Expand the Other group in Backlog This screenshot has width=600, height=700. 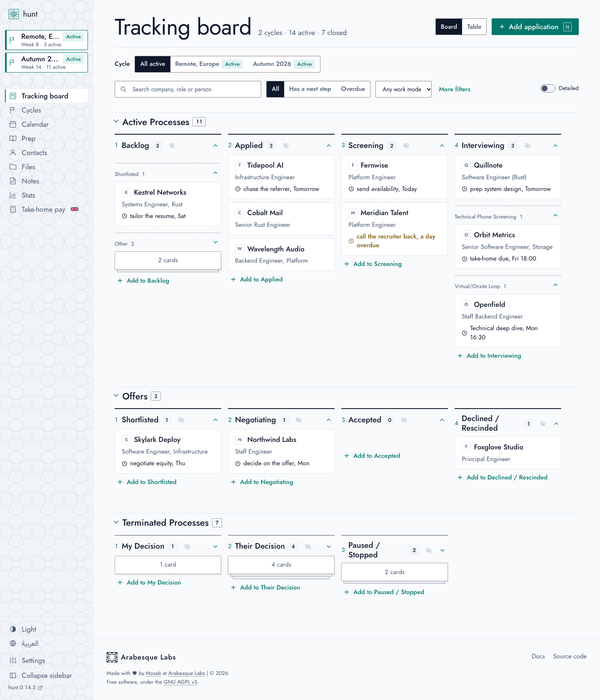pos(215,242)
